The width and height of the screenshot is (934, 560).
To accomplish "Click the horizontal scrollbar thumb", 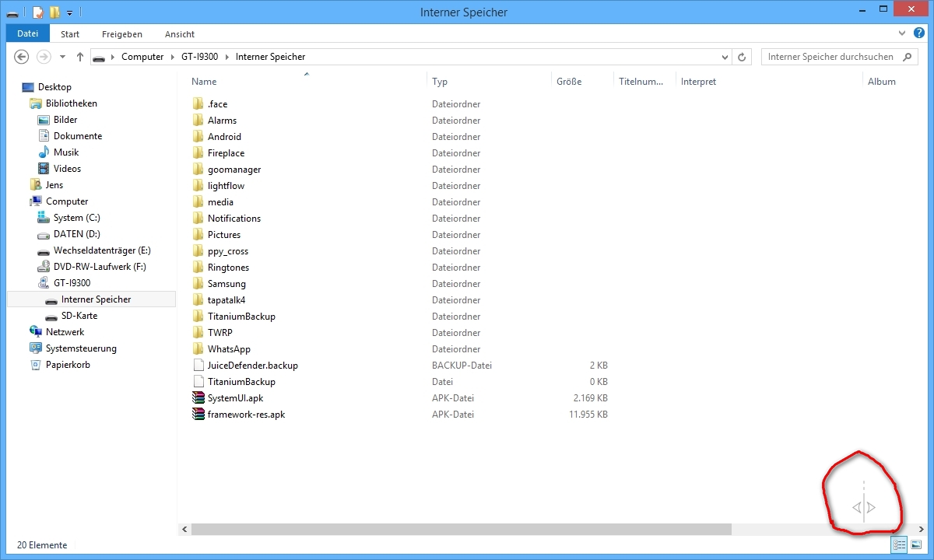I will pyautogui.click(x=461, y=529).
